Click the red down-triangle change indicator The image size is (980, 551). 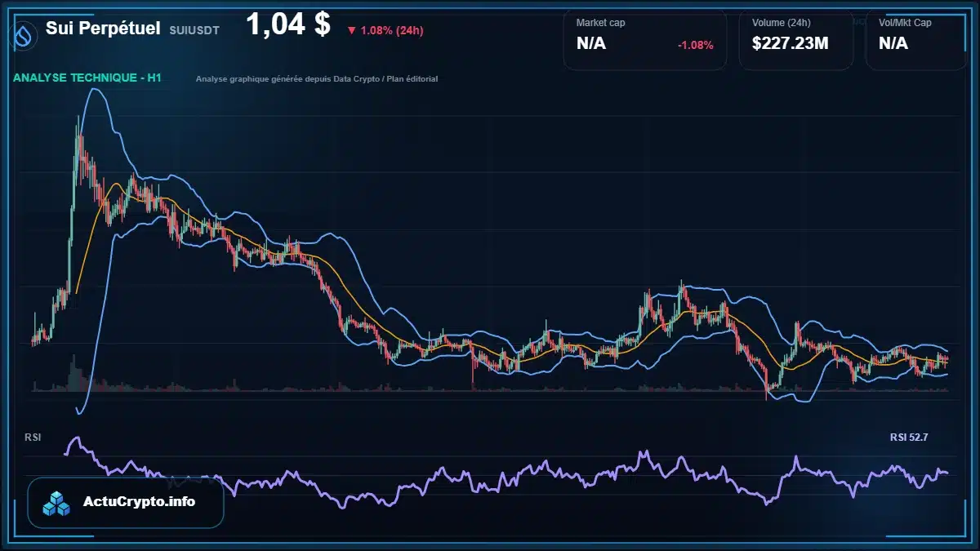coord(351,31)
